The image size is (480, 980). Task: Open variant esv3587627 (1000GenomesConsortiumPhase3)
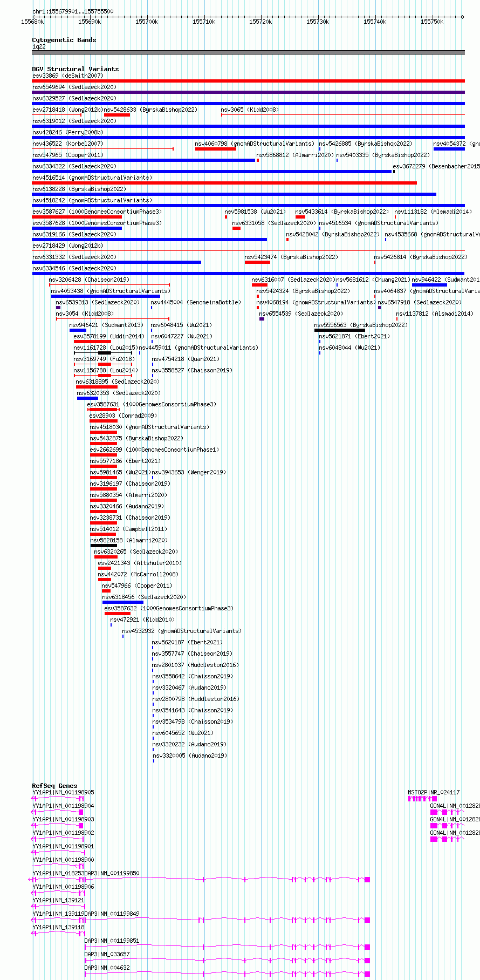(97, 212)
